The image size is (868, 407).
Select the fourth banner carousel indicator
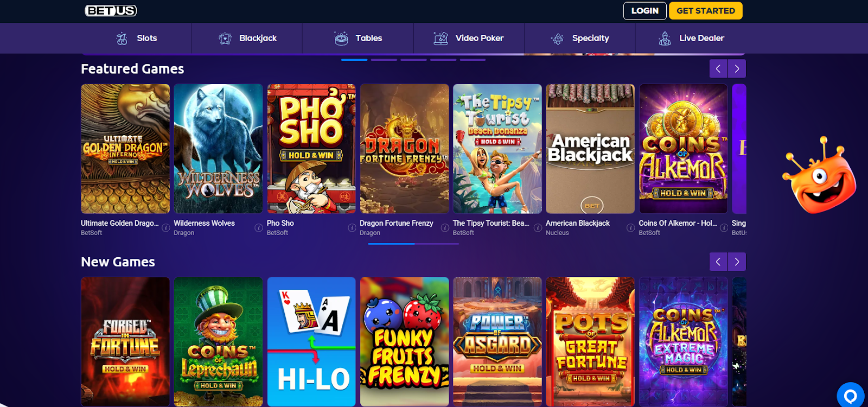[x=443, y=59]
